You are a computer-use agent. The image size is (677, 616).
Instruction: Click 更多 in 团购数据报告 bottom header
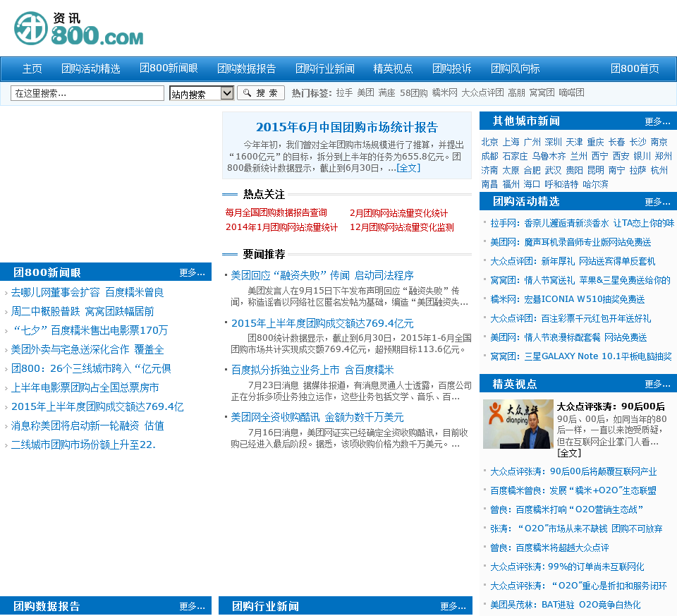(x=192, y=607)
